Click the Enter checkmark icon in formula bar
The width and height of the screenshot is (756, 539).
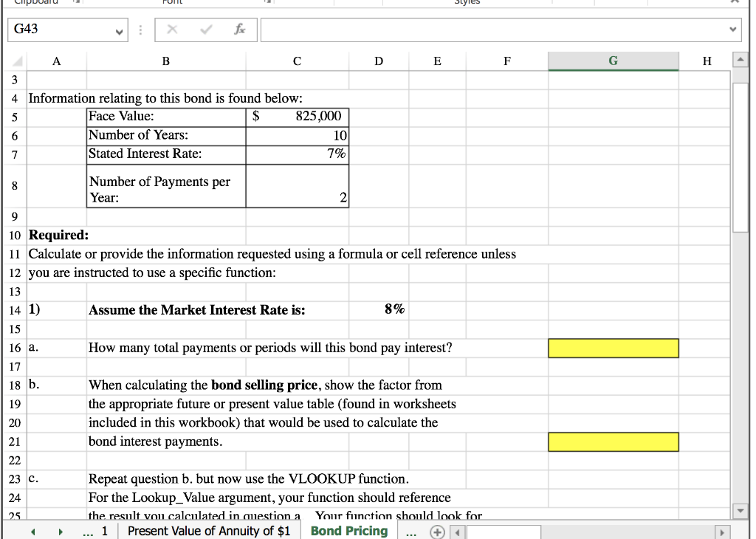206,30
